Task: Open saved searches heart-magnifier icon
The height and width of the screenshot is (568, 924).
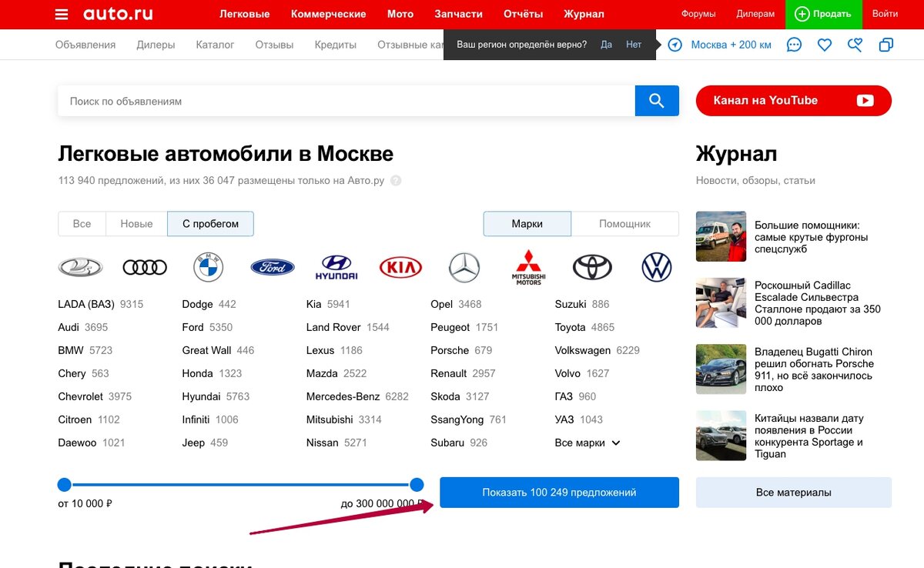Action: pos(855,45)
